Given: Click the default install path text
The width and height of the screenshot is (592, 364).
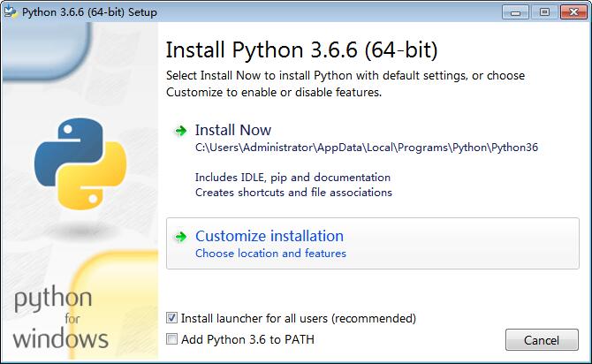Looking at the screenshot, I should (x=366, y=148).
